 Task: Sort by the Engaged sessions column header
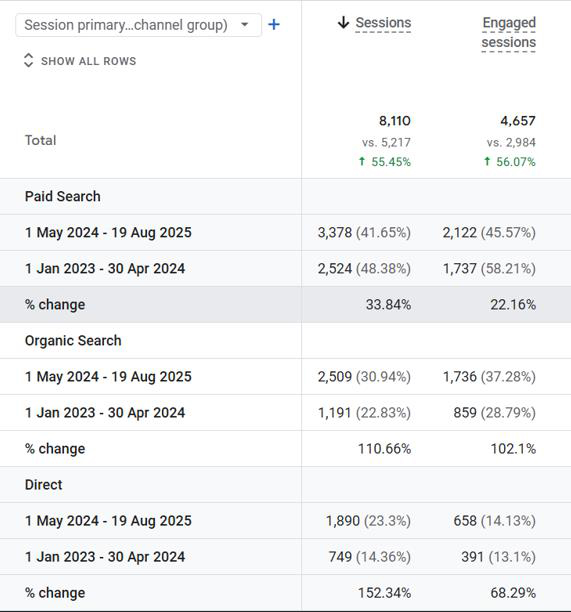pos(509,32)
